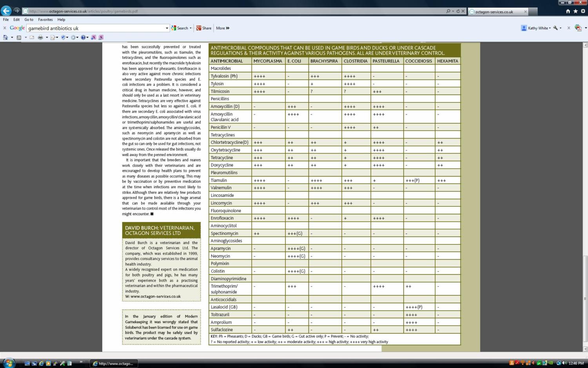
Task: Click the browser Back arrow button
Action: point(6,11)
